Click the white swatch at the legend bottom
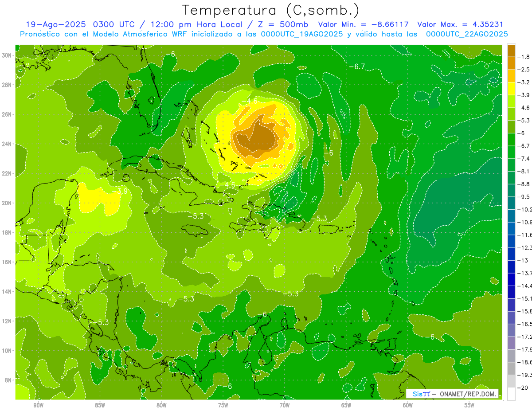The height and width of the screenshot is (411, 532). (x=511, y=394)
